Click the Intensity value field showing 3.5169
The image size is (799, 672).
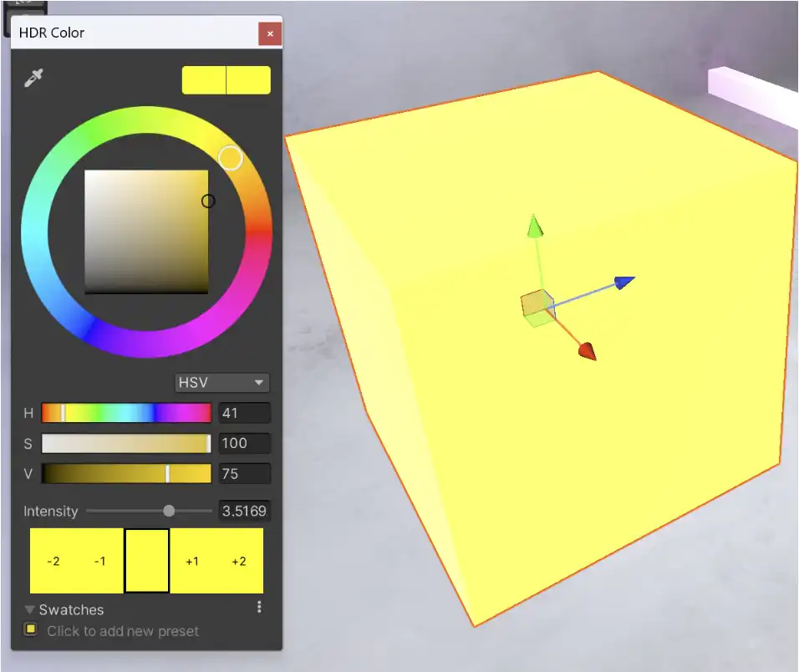245,511
